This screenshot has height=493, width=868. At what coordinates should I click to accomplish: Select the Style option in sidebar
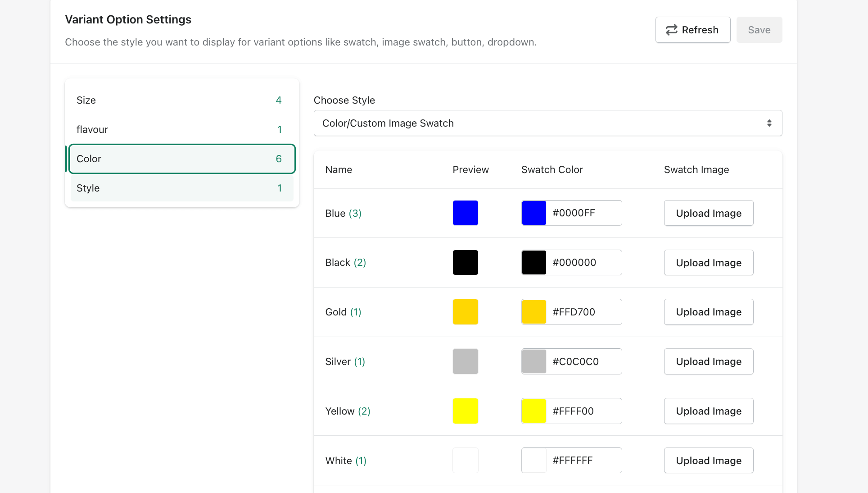182,188
